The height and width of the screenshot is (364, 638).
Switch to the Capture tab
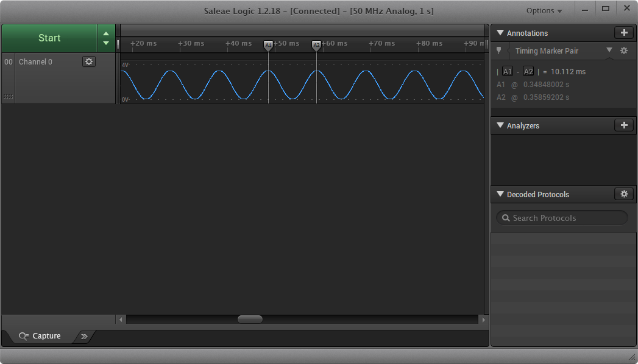coord(40,336)
